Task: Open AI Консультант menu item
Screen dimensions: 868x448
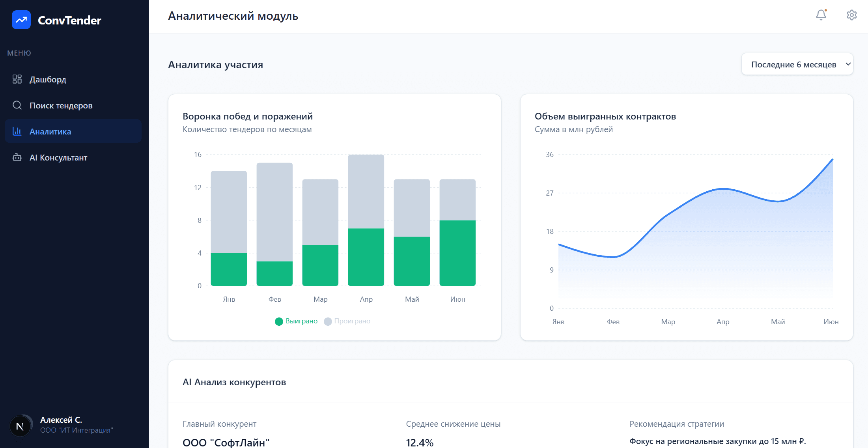Action: [x=58, y=157]
